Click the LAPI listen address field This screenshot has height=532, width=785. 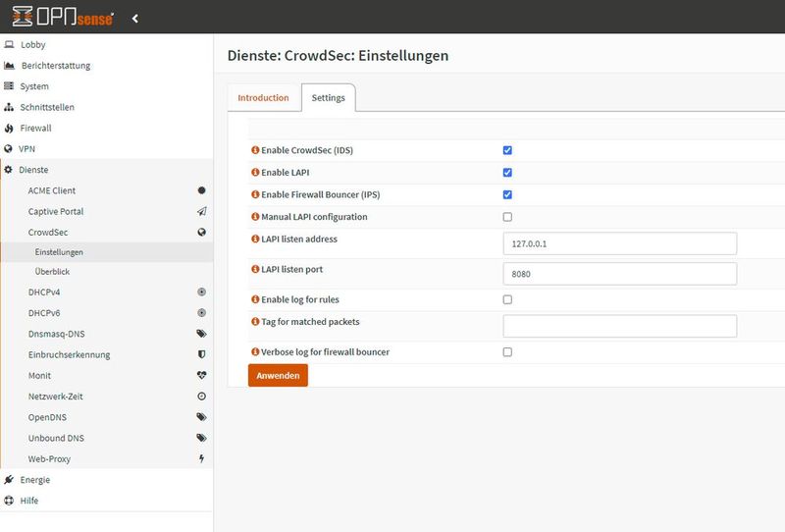click(x=620, y=244)
